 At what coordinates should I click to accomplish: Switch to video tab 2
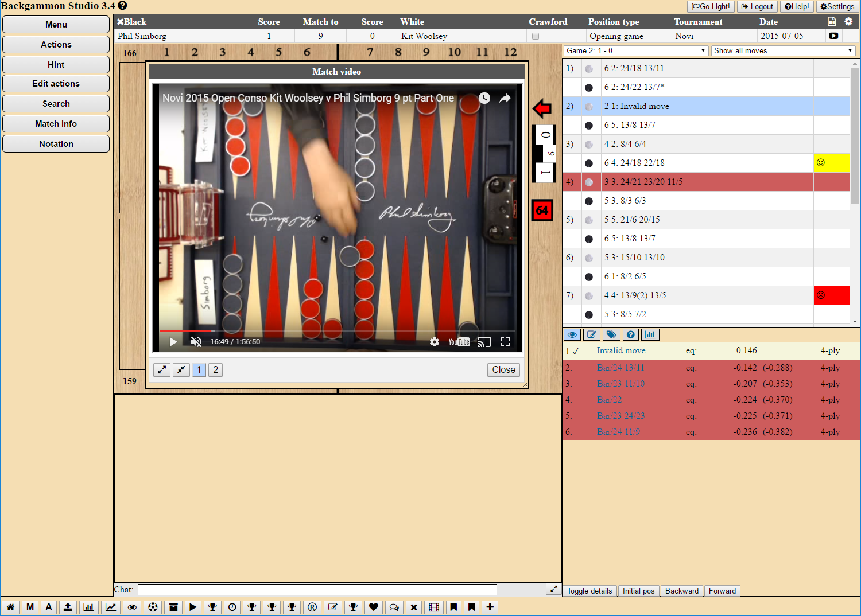click(x=216, y=370)
